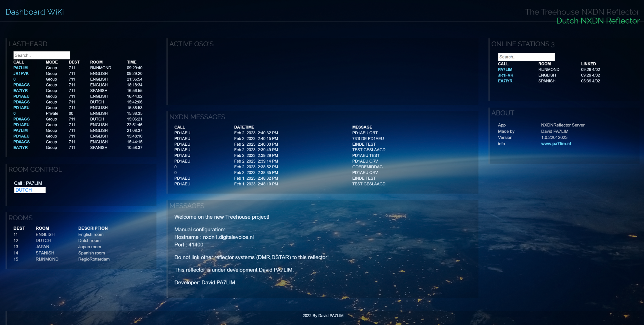Click PA7LIM Lastheard entry at 21:08:37
644x325 pixels.
20,131
